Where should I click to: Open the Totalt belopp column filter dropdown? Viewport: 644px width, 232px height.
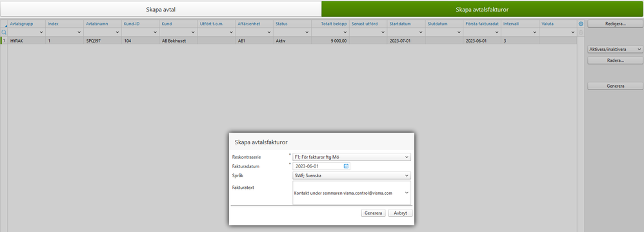tap(345, 32)
